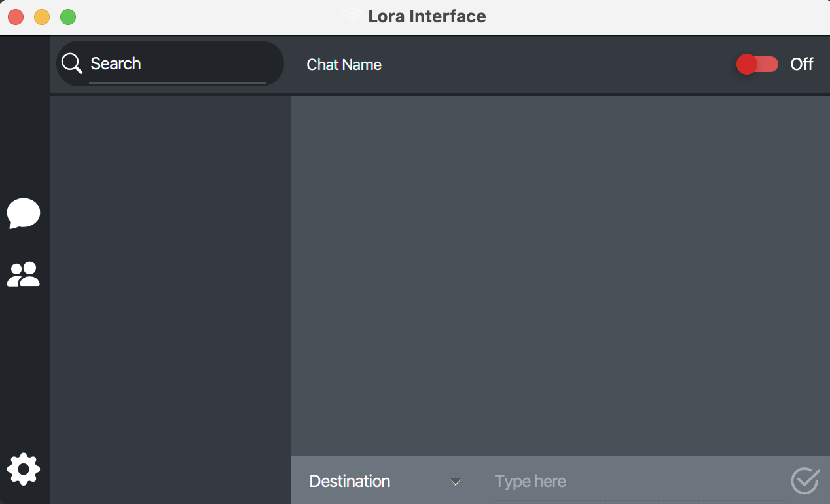830x504 pixels.
Task: Open the contacts view via people icon
Action: coord(24,274)
